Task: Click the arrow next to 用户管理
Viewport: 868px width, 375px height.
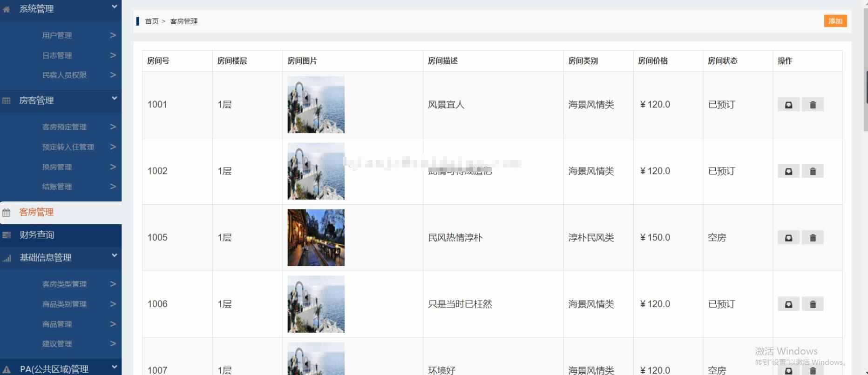Action: pos(113,35)
